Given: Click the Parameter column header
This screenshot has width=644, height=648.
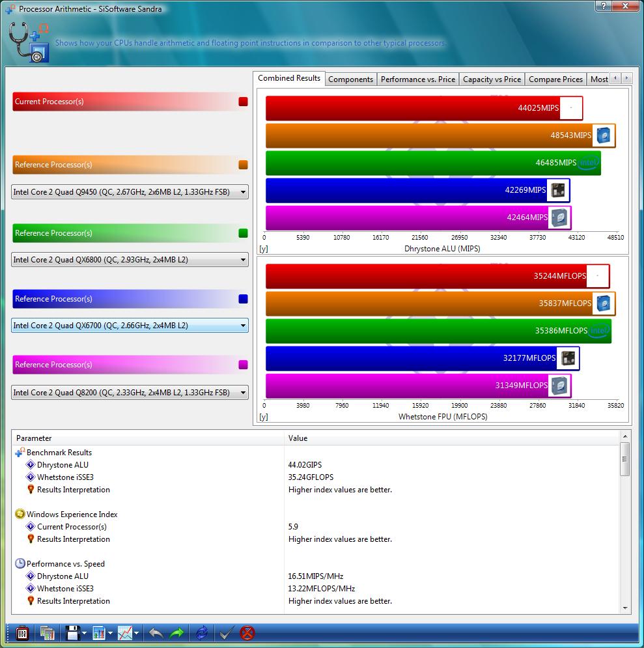Looking at the screenshot, I should (148, 438).
